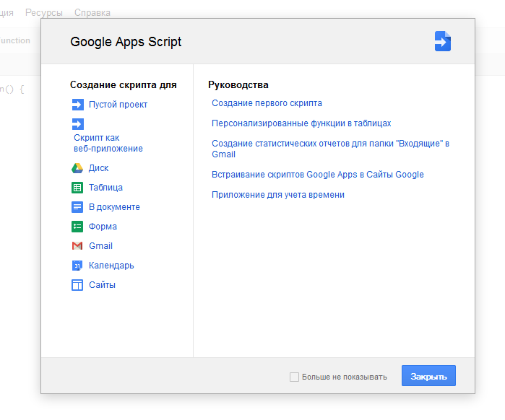Viewport: 505px width, 420px height.
Task: Choose the Форма script link
Action: [x=103, y=227]
